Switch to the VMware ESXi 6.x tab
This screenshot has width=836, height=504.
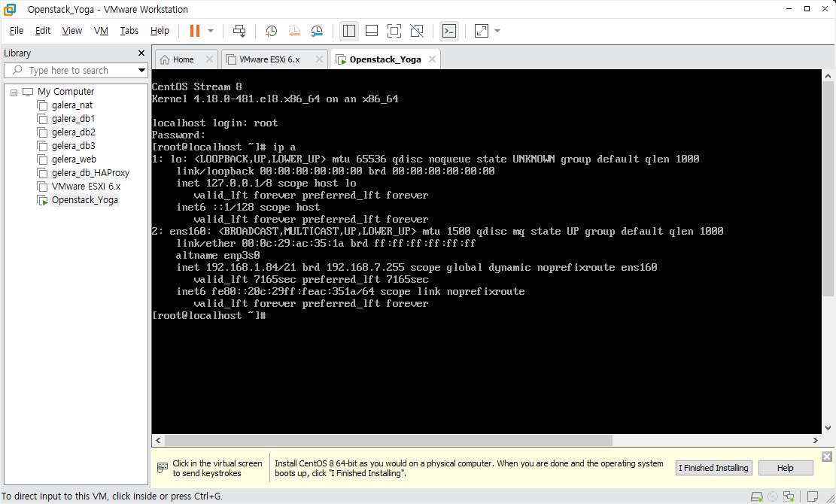point(269,59)
